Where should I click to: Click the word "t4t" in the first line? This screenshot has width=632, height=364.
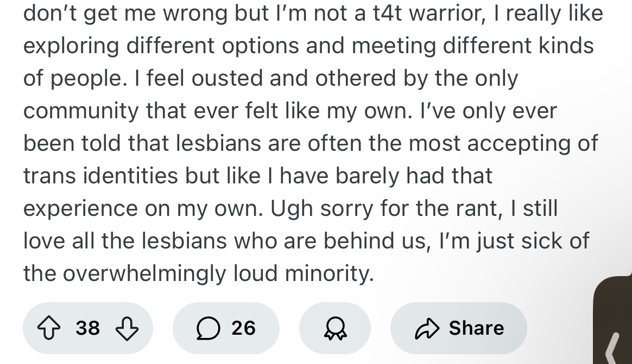[x=387, y=13]
